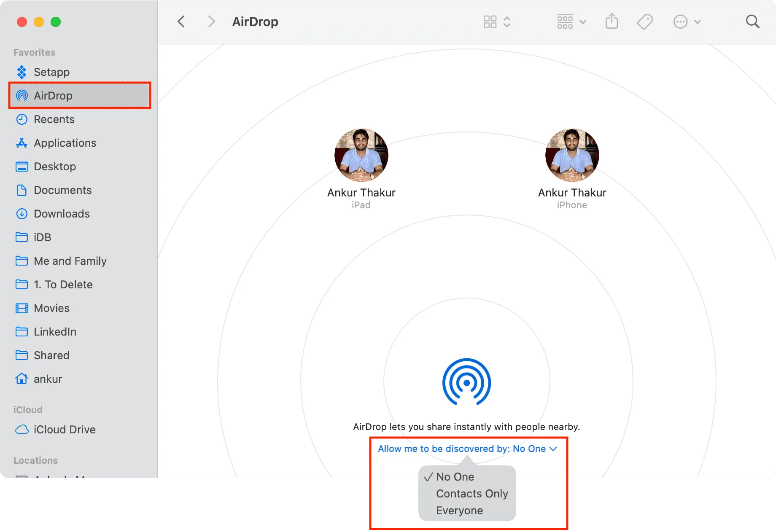Click the Shared folder icon

[x=22, y=355]
